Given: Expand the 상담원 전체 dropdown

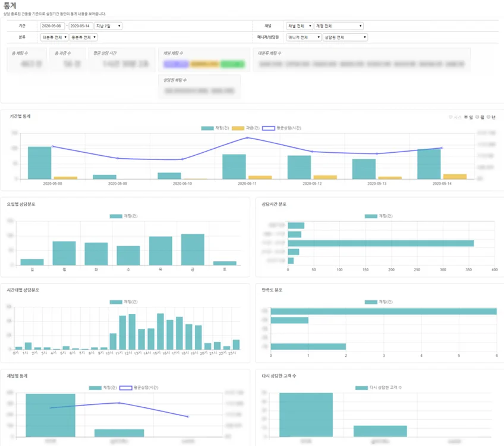Looking at the screenshot, I should 345,37.
